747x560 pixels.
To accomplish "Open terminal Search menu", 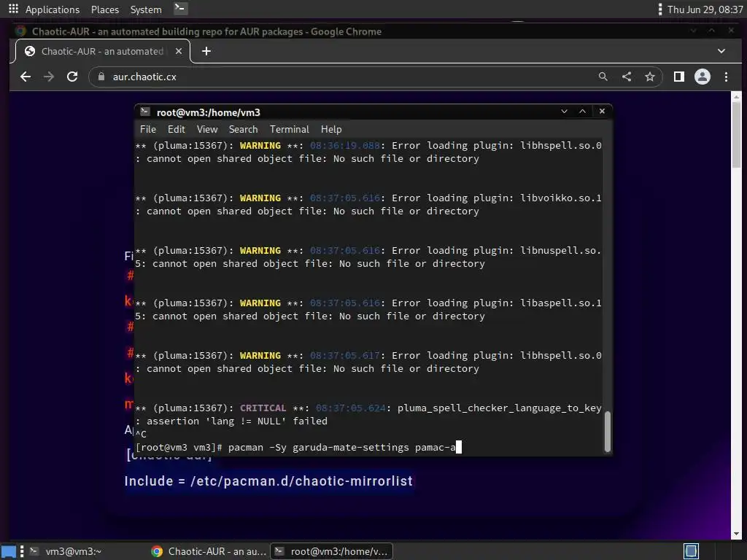I will point(243,130).
